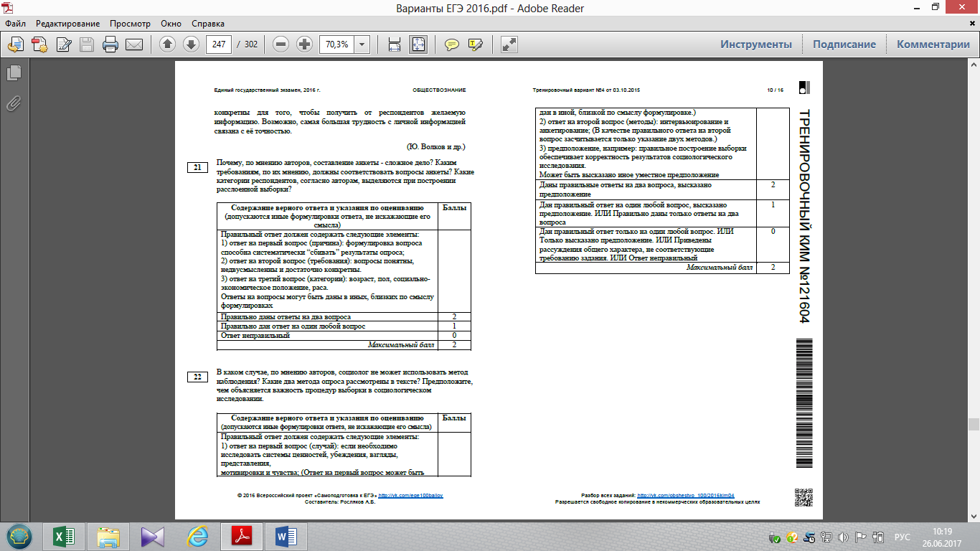Image resolution: width=980 pixels, height=551 pixels.
Task: Click the Open file icon in toolbar
Action: coord(16,44)
